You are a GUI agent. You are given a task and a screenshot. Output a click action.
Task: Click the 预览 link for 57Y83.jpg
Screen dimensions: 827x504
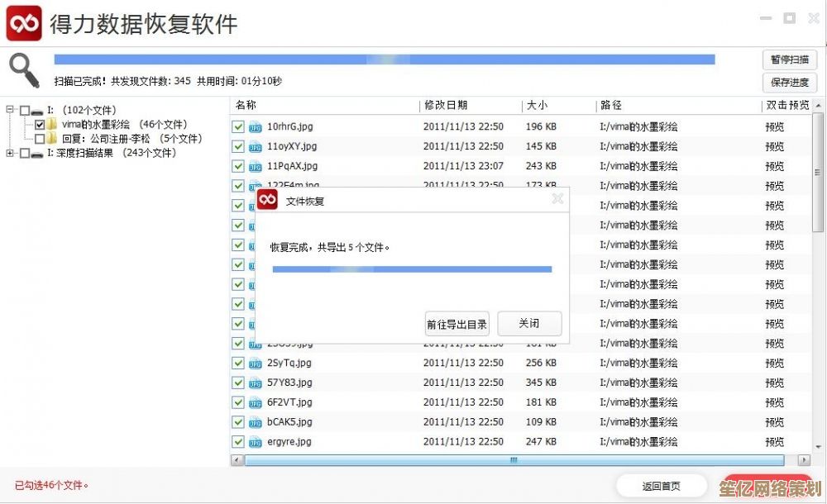[774, 383]
